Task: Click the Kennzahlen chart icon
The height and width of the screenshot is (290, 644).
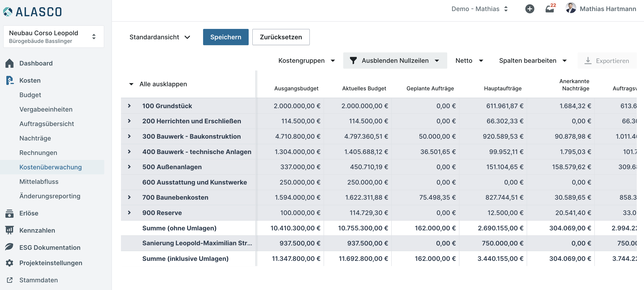Action: tap(9, 230)
